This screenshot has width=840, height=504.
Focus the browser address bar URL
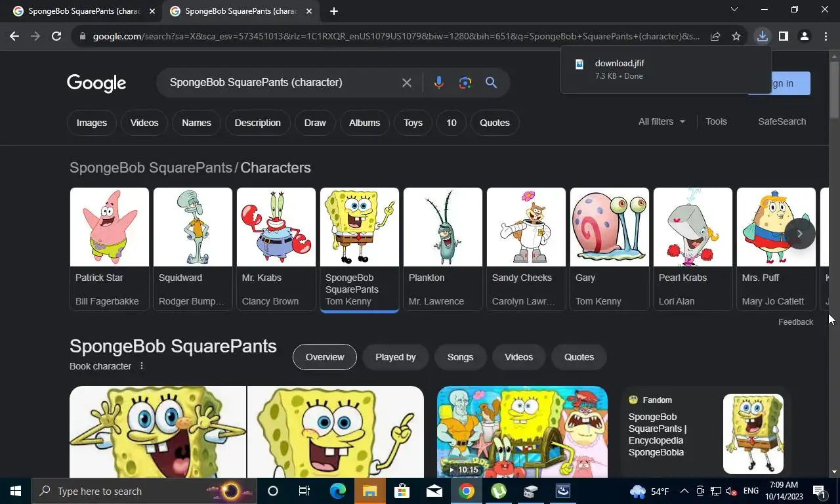tap(396, 36)
